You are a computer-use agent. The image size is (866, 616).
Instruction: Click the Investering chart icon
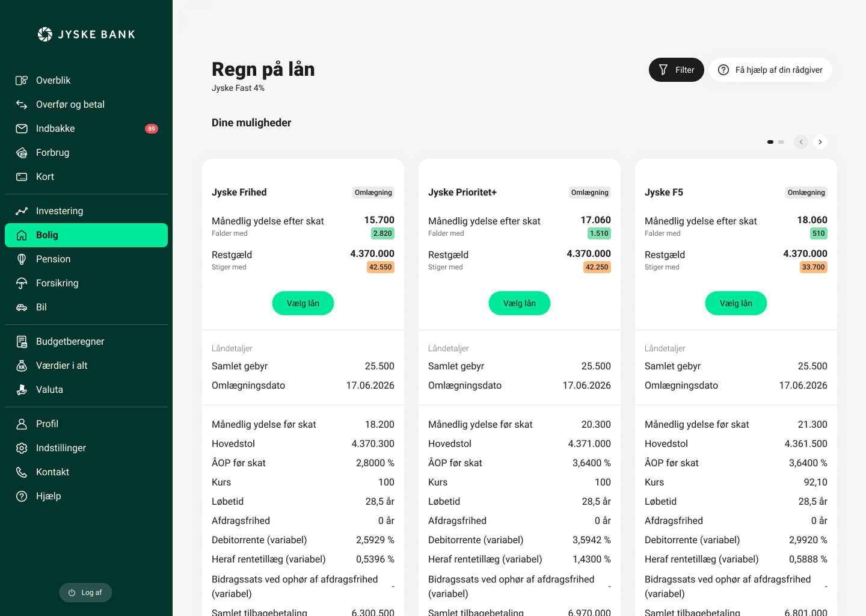[x=22, y=211]
